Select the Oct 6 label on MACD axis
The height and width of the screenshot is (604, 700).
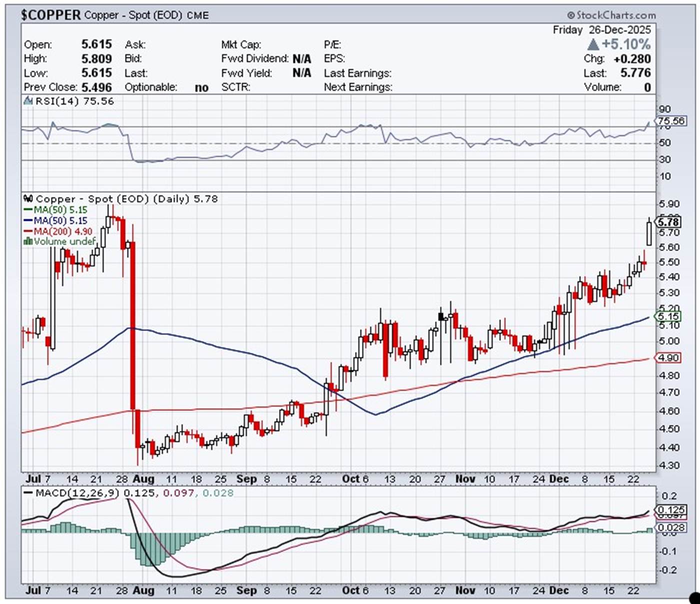tap(355, 590)
